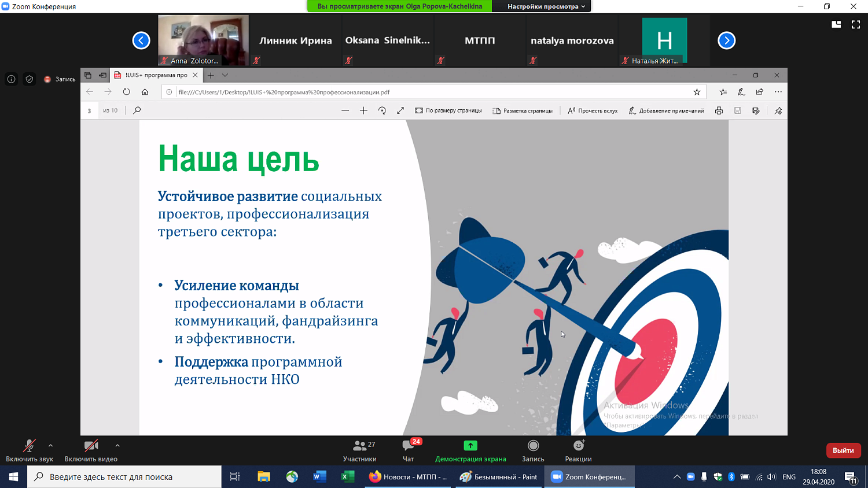The image size is (868, 488).
Task: Pin PDF toolbar icon
Action: pyautogui.click(x=778, y=110)
